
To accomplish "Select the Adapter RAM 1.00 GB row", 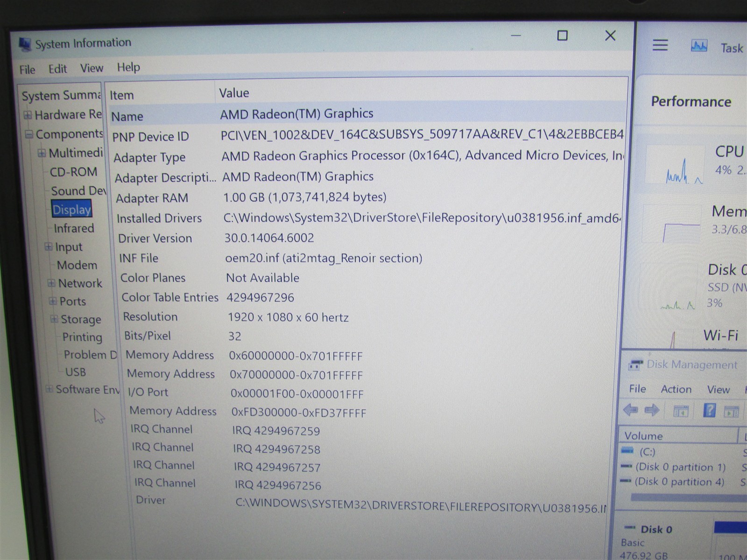I will [369, 197].
